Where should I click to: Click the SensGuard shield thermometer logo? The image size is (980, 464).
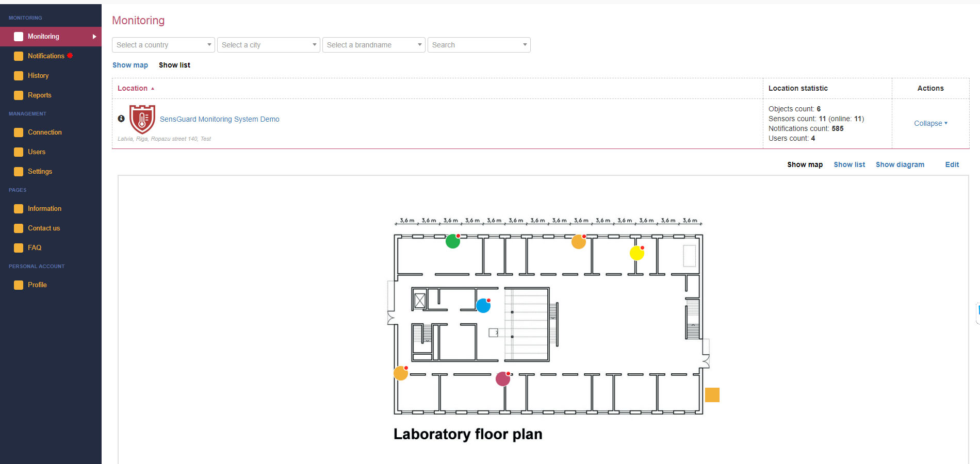(x=142, y=119)
